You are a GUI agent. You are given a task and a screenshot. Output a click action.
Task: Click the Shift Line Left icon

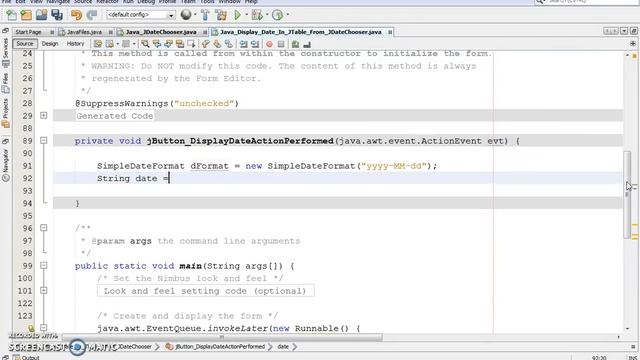(244, 44)
